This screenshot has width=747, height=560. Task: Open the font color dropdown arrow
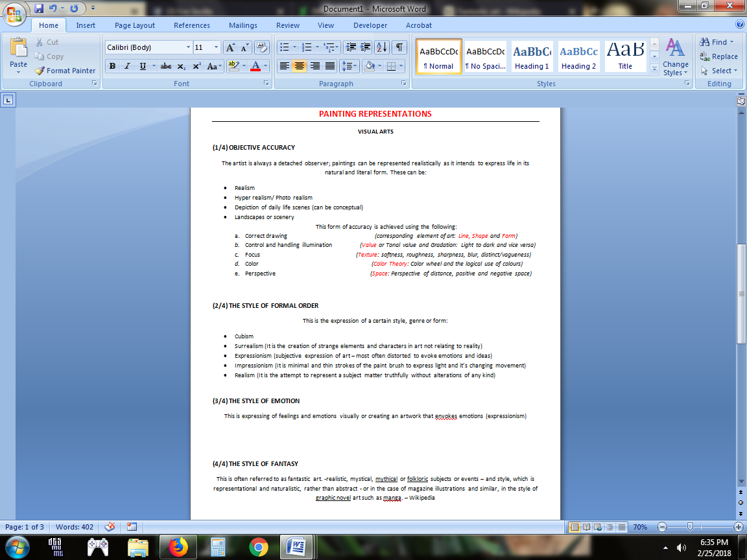pos(266,66)
